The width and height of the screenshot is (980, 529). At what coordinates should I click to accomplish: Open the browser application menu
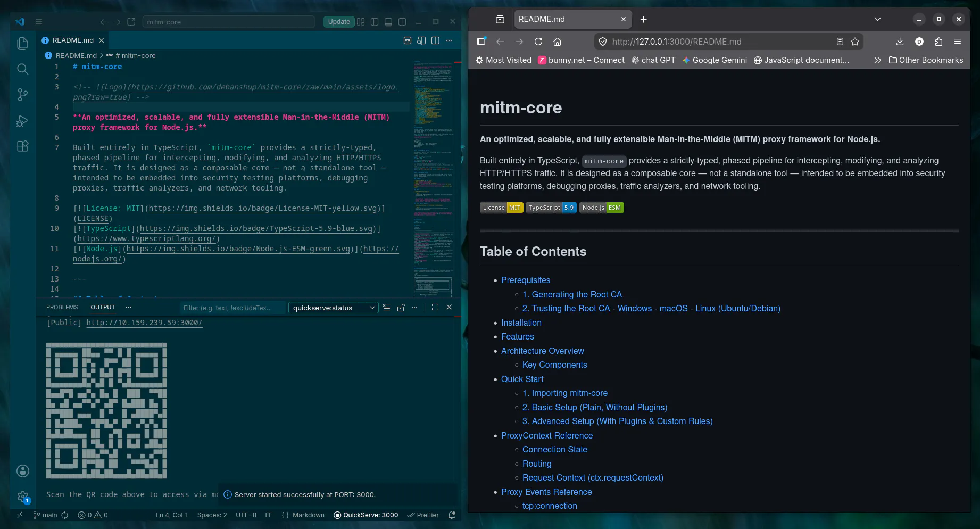point(958,42)
